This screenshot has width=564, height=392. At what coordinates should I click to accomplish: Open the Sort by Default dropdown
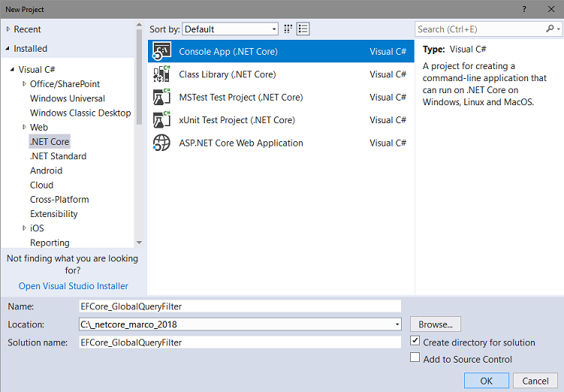[231, 29]
